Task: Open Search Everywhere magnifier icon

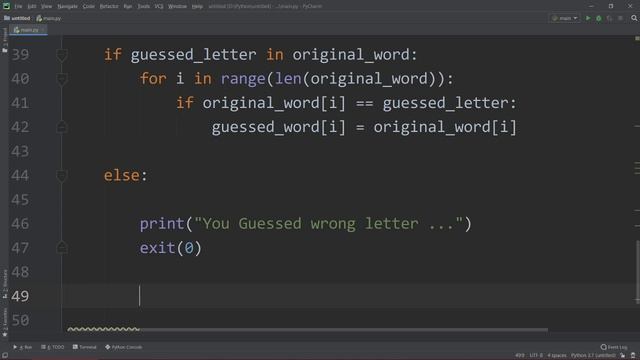Action: point(634,18)
